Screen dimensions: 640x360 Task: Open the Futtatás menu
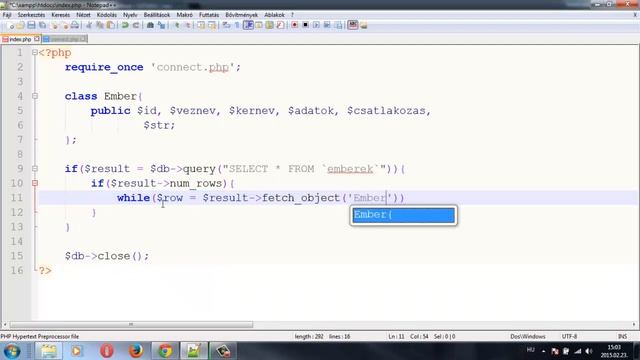[209, 15]
